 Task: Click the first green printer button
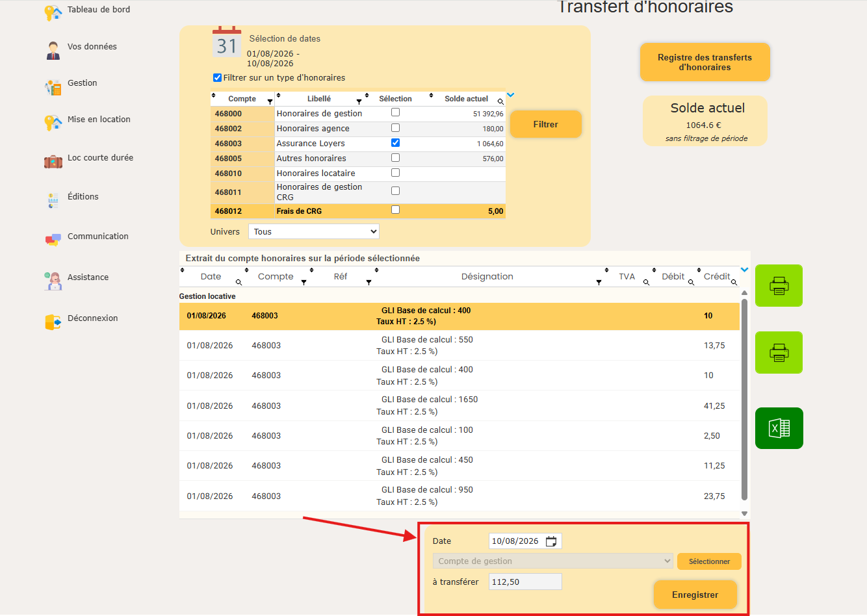tap(779, 285)
